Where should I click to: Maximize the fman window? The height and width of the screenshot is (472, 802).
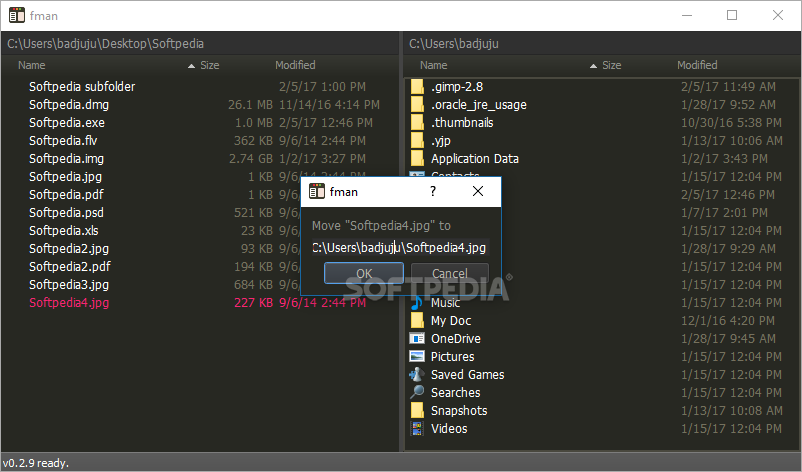click(732, 15)
